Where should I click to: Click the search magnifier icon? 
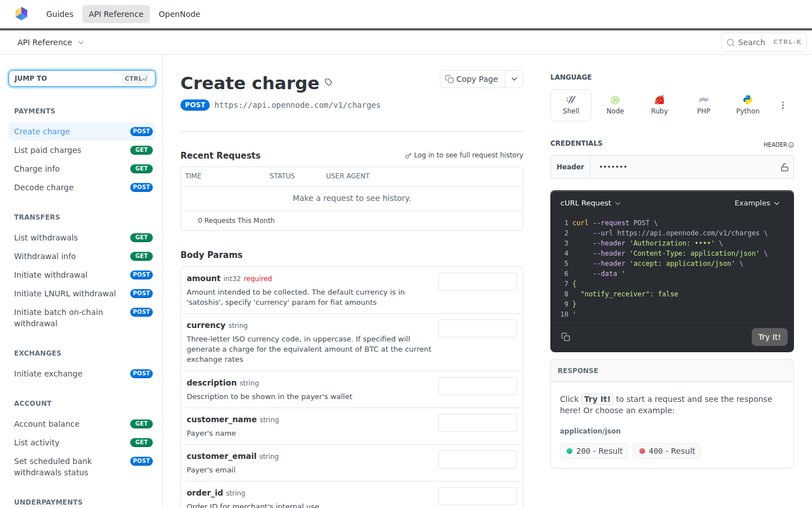[731, 42]
